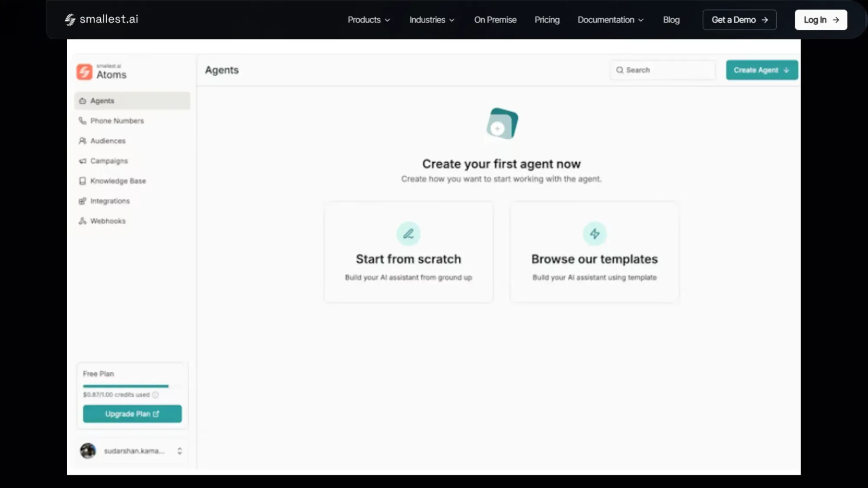
Task: Click the credits usage progress bar
Action: (x=126, y=386)
